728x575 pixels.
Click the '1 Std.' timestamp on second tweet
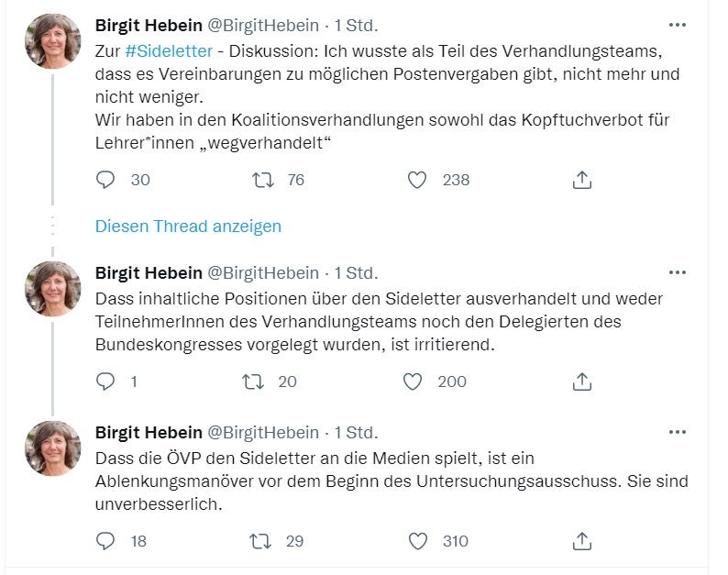[356, 272]
